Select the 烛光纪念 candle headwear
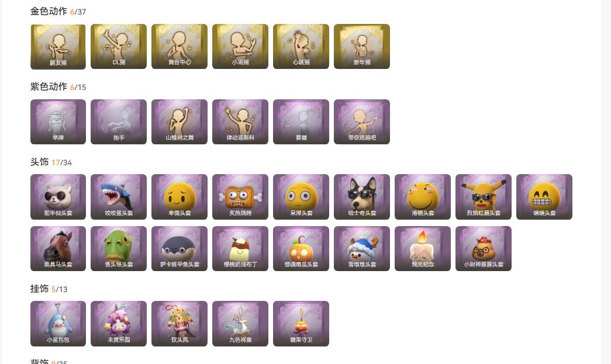 pos(423,248)
